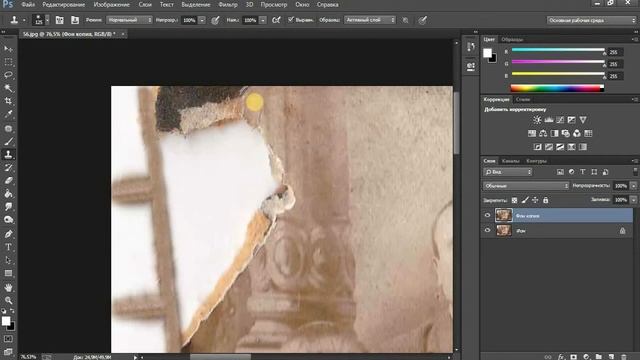The image size is (640, 360).
Task: Toggle airbrush mode in options bar
Action: [276, 20]
